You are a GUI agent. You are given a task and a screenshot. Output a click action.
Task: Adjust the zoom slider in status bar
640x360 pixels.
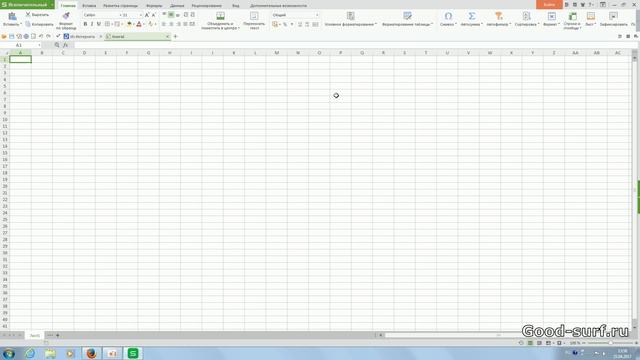610,343
